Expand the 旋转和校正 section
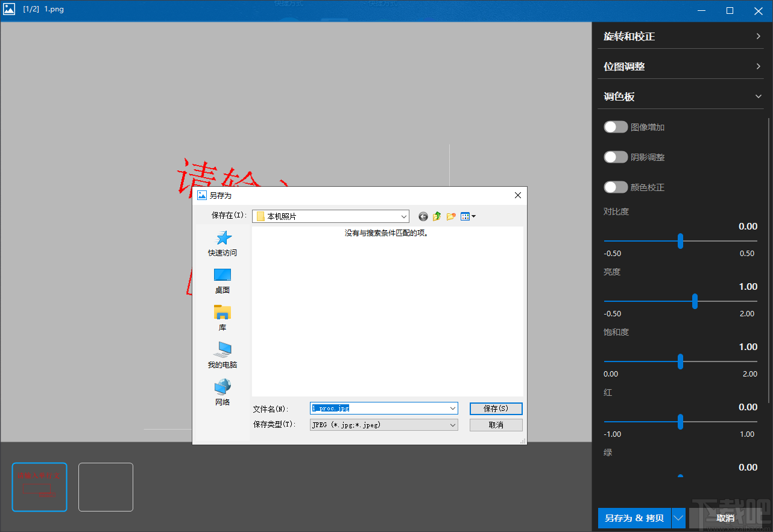The image size is (773, 532). (681, 36)
